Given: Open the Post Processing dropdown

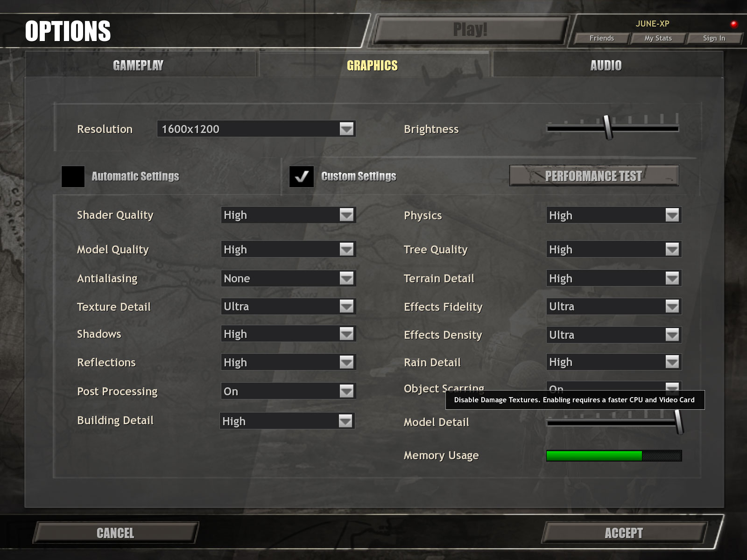Looking at the screenshot, I should click(x=346, y=391).
